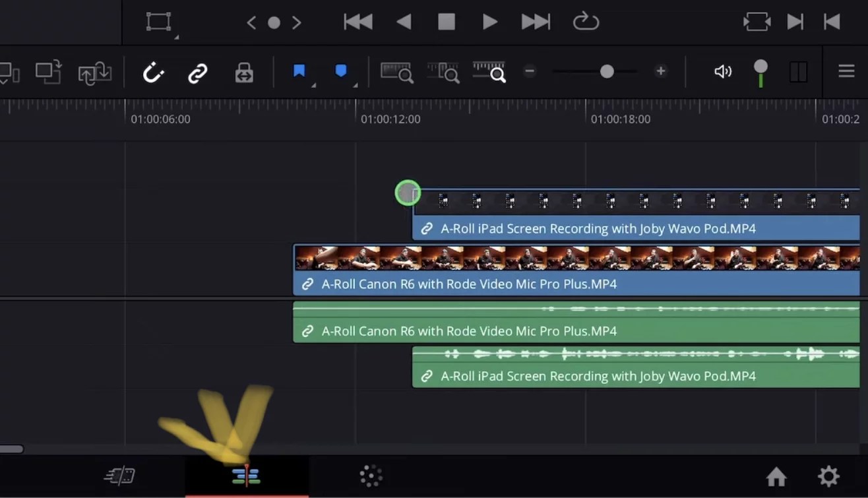The image size is (868, 498).
Task: Switch to the Timeline tab at the bottom
Action: tap(245, 476)
